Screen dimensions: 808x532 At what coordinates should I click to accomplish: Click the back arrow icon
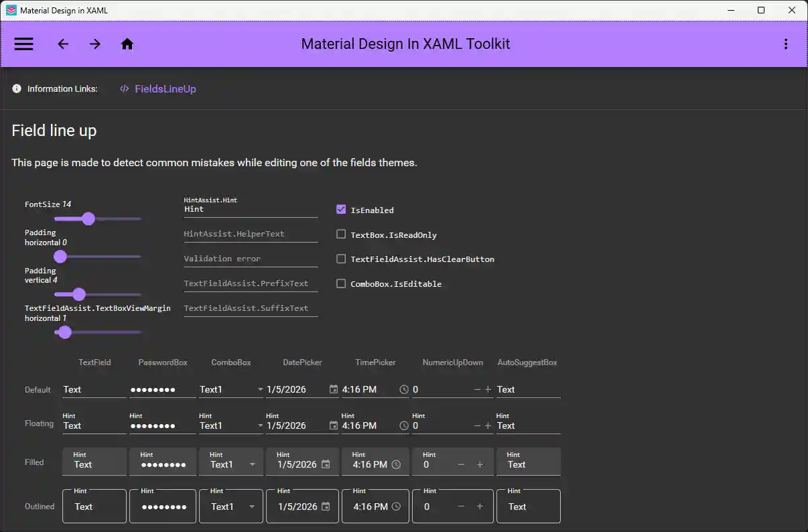tap(63, 44)
